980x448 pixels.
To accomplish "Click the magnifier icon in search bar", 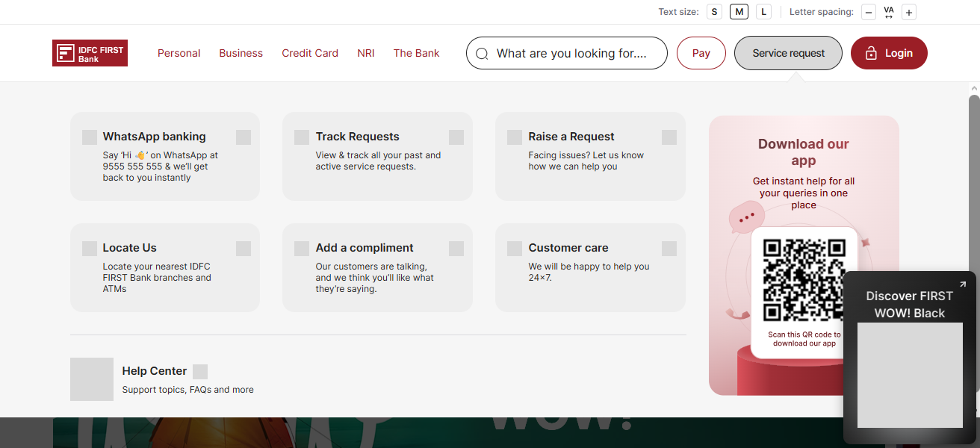I will point(482,54).
